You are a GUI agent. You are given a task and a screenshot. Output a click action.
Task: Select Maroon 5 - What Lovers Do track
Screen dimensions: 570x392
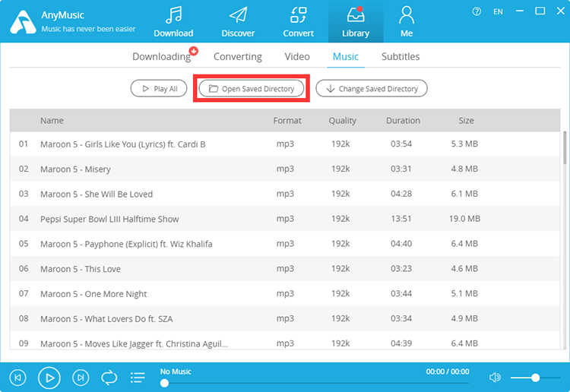coord(285,318)
